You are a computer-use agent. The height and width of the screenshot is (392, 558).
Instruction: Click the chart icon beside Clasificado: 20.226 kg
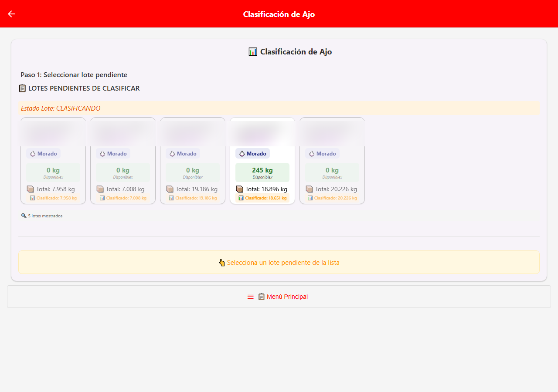(310, 198)
